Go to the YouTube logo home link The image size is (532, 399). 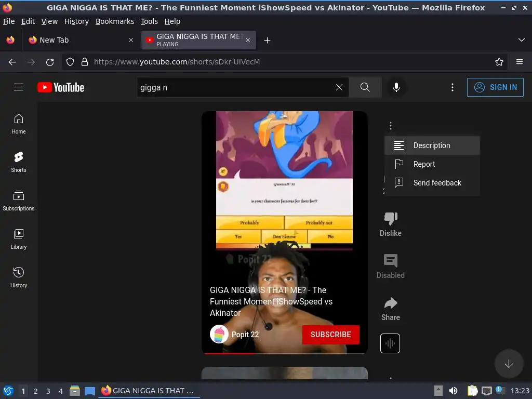tap(61, 87)
